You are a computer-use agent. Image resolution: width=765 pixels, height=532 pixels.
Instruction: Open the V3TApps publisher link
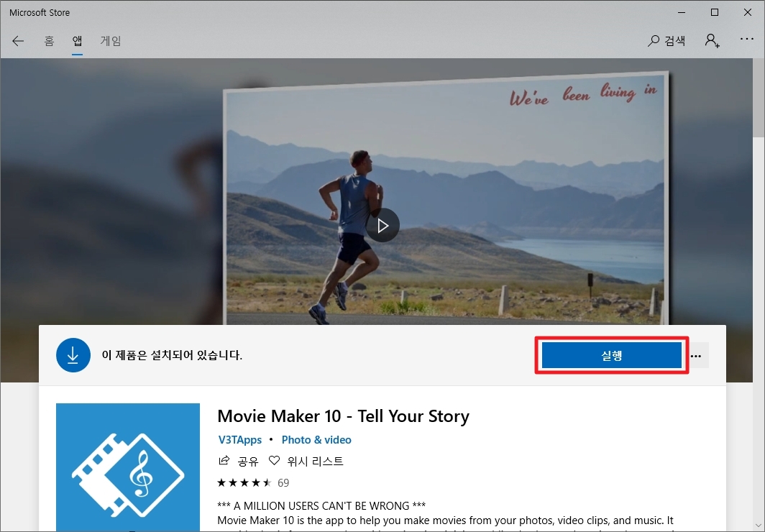(239, 440)
